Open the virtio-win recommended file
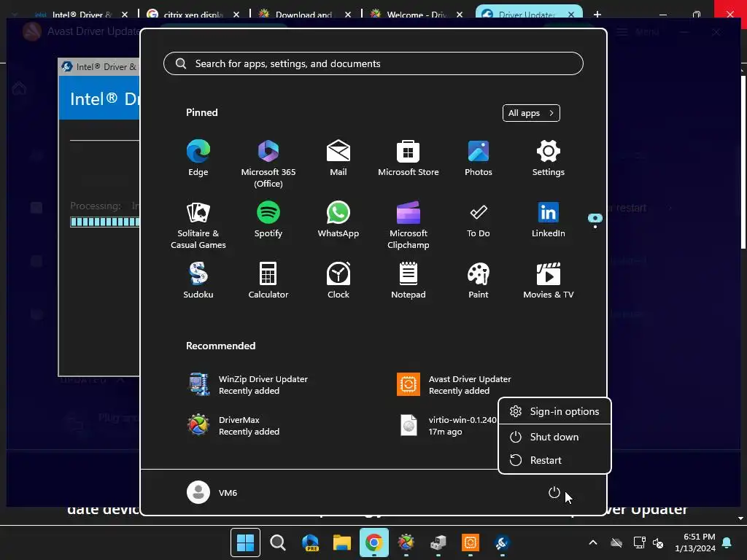Viewport: 747px width, 560px height. click(x=446, y=426)
